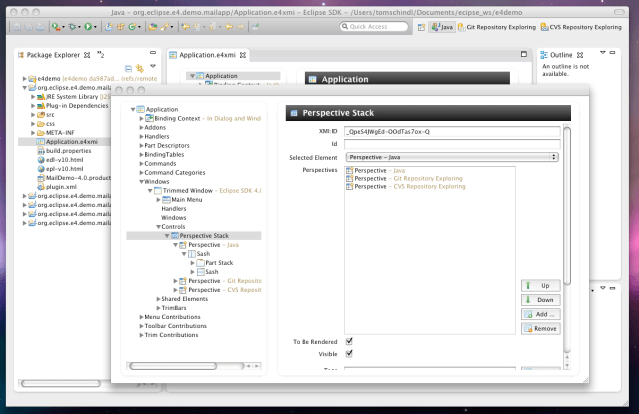639x414 pixels.
Task: Click the Remove button
Action: point(540,328)
